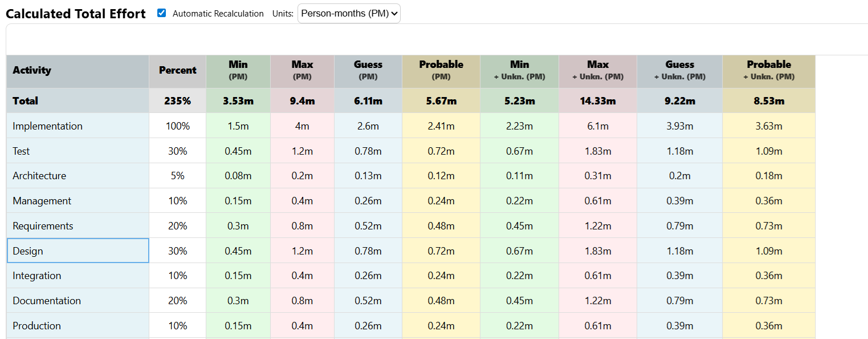Select the Architecture percent cell 5%

tap(177, 176)
